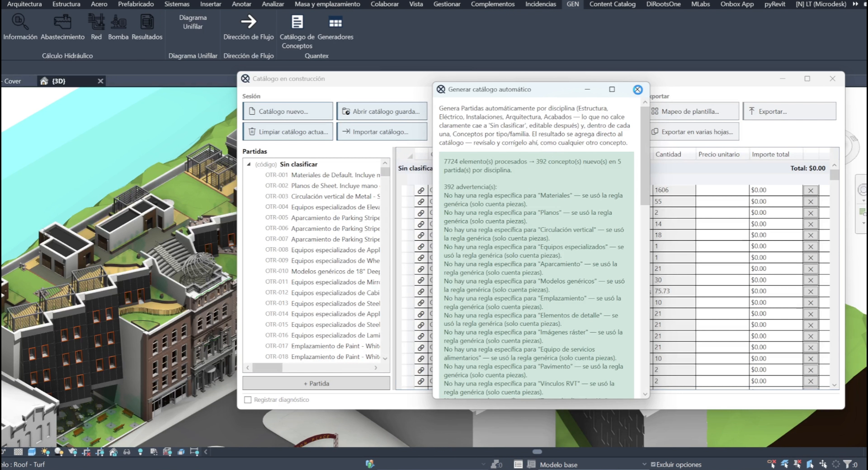The height and width of the screenshot is (470, 868).
Task: Click Limpiar catálogo actual button
Action: pos(288,132)
